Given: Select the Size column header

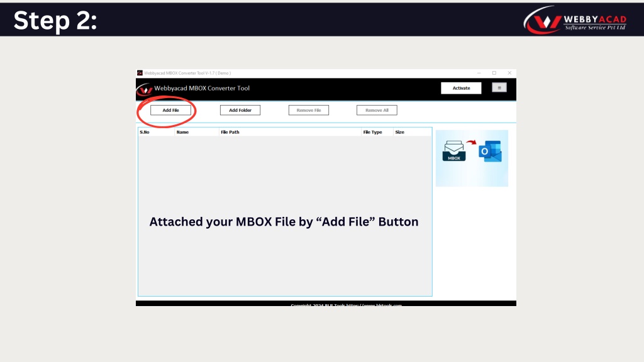Looking at the screenshot, I should tap(412, 132).
